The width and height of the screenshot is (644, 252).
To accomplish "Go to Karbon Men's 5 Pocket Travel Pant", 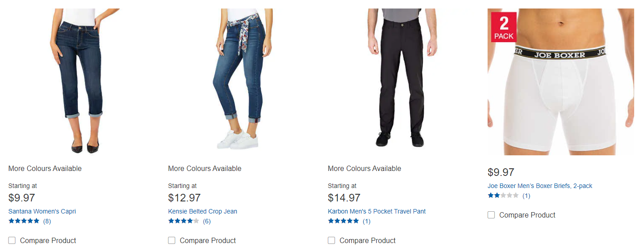I will (377, 211).
